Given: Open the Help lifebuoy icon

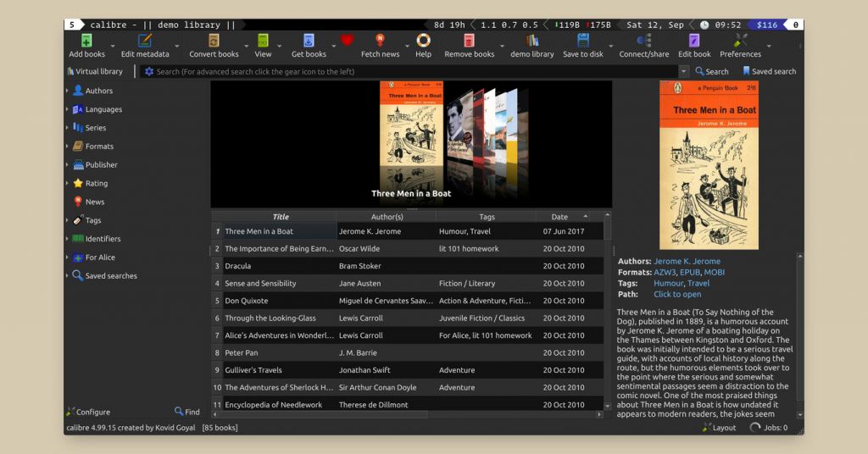Looking at the screenshot, I should (x=423, y=42).
